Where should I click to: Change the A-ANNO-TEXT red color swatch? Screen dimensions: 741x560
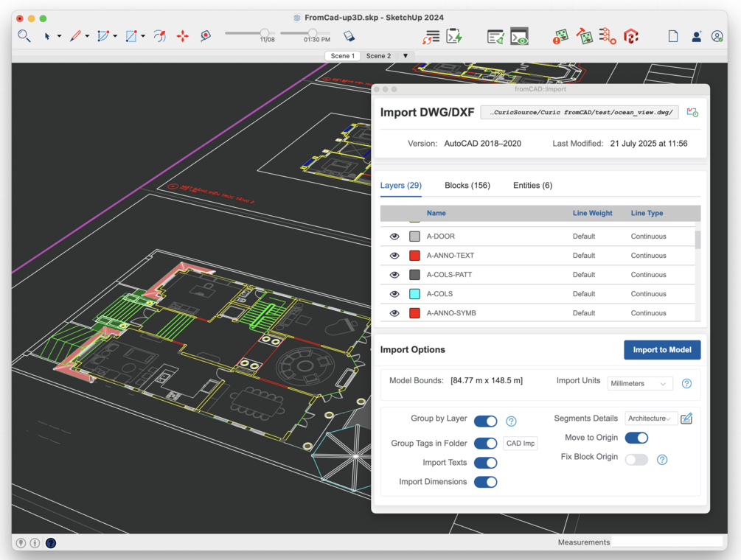click(414, 256)
